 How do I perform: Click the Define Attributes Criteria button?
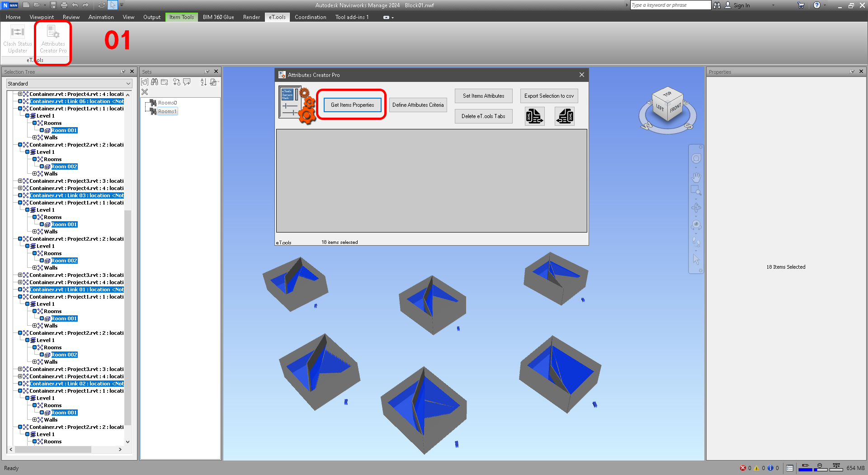[x=418, y=105]
